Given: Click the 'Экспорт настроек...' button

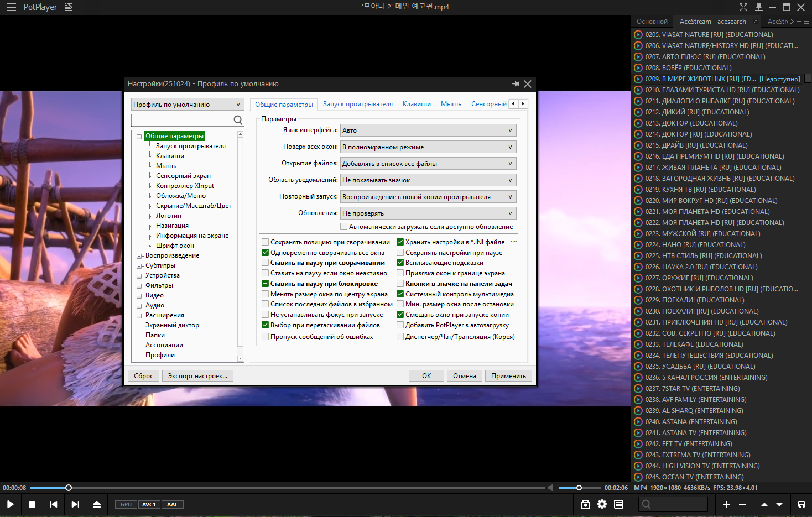Looking at the screenshot, I should point(197,376).
